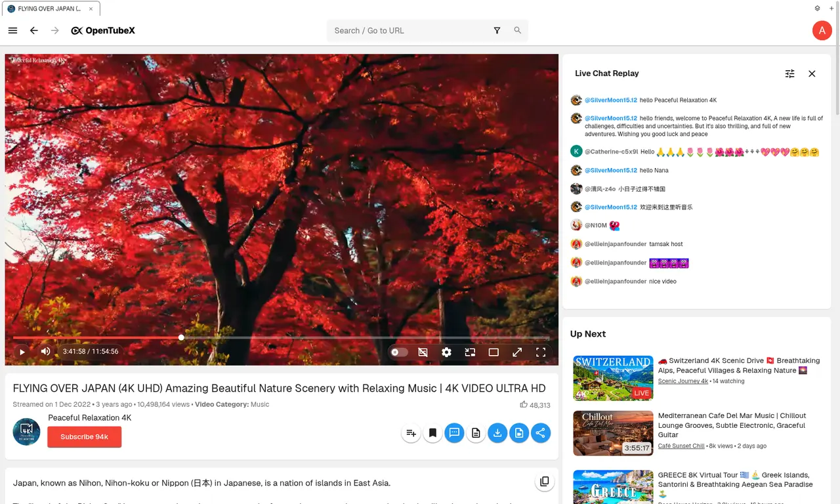This screenshot has width=840, height=504.
Task: Open a new tab with plus icon
Action: pos(831,9)
